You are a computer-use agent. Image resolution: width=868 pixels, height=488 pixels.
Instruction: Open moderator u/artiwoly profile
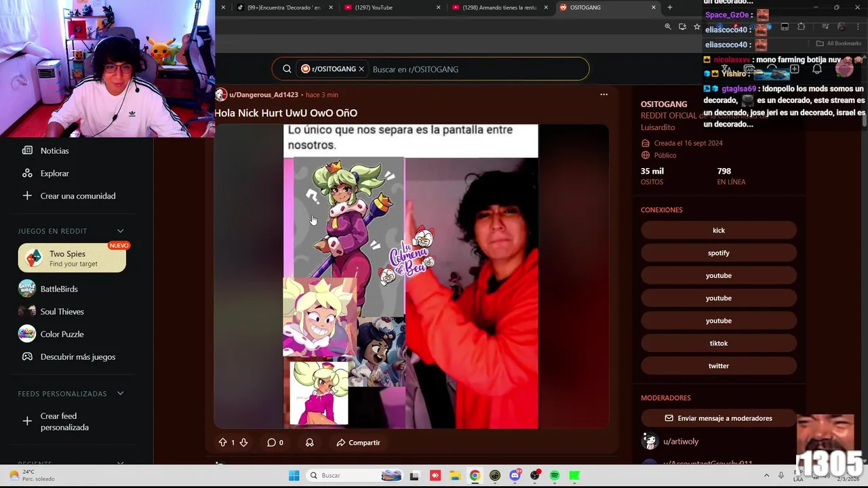[x=681, y=441]
